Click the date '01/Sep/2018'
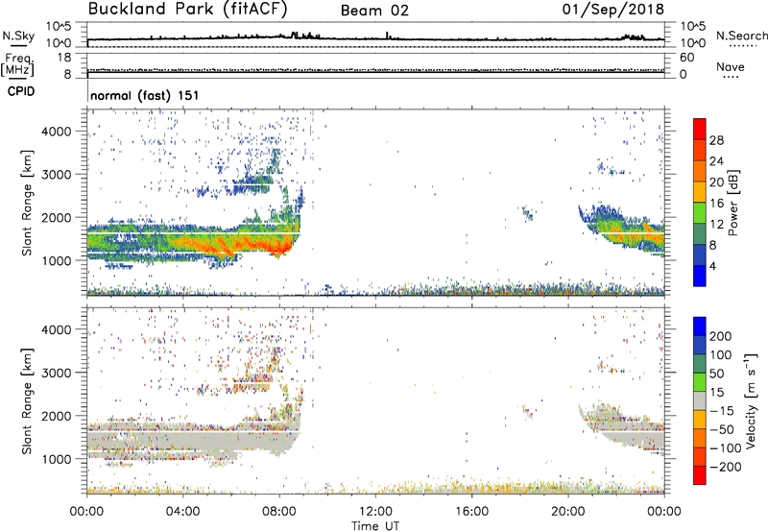The image size is (768, 532). click(613, 10)
